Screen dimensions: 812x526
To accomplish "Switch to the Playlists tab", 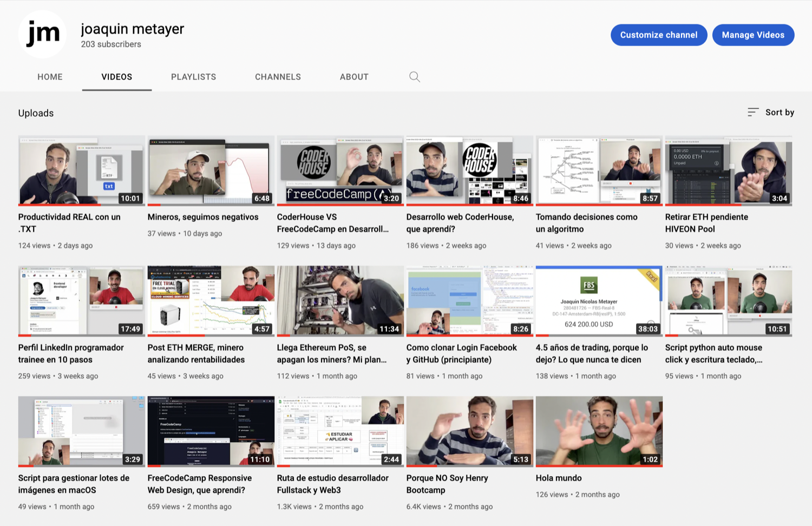I will coord(193,77).
